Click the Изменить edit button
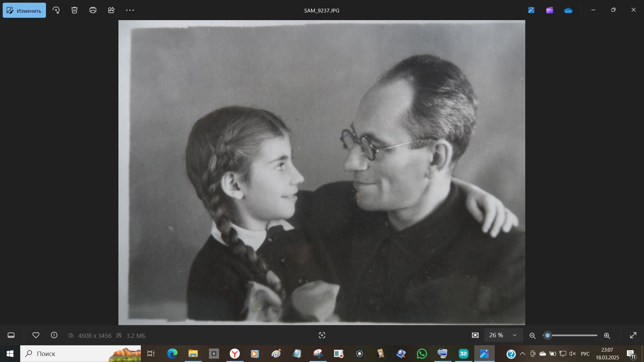The height and width of the screenshot is (362, 644). (x=24, y=10)
